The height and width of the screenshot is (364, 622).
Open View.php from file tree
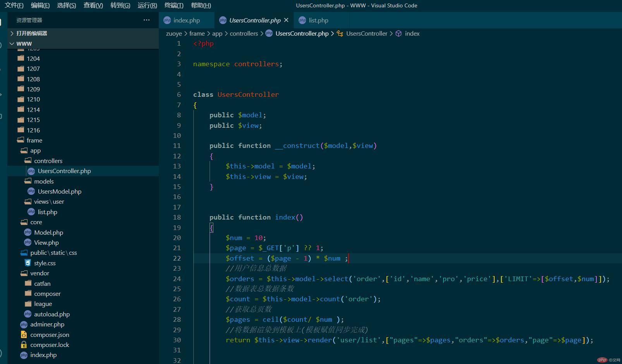(83, 242)
